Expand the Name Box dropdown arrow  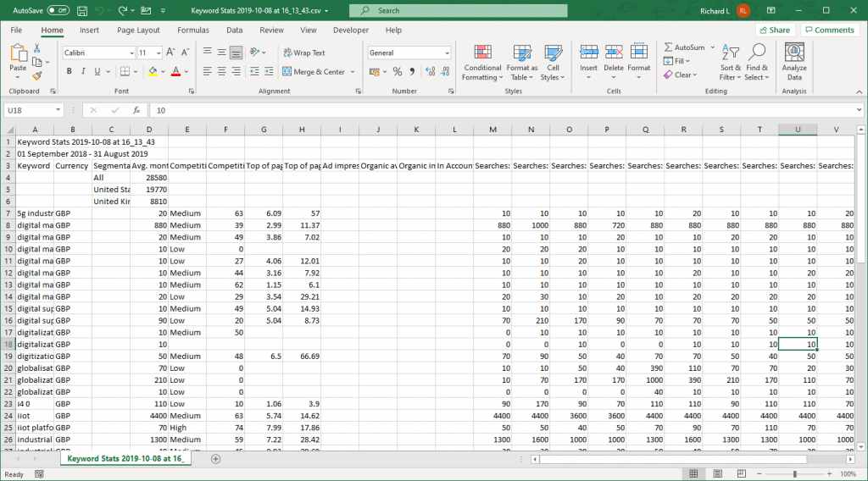[x=58, y=110]
